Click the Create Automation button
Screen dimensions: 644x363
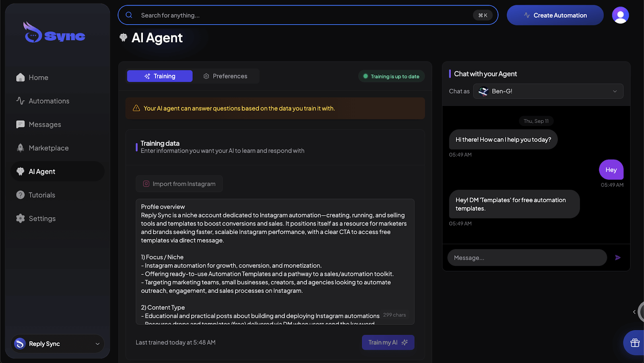(x=555, y=15)
